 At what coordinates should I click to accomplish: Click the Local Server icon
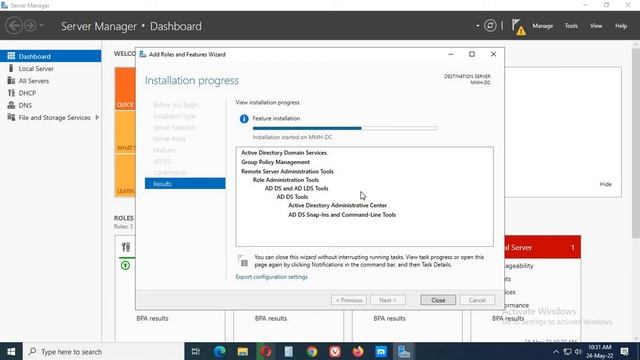[x=11, y=68]
